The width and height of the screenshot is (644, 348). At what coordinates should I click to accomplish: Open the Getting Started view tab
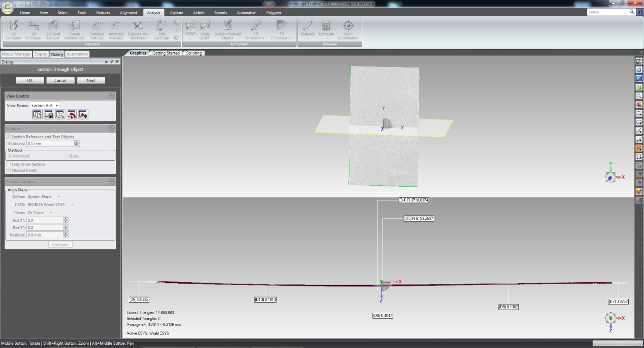(166, 53)
